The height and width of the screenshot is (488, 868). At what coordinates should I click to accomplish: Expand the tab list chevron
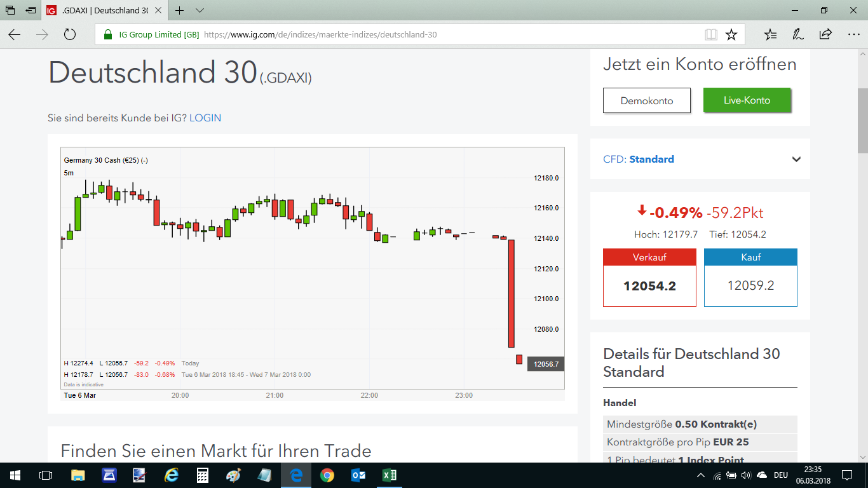click(200, 11)
